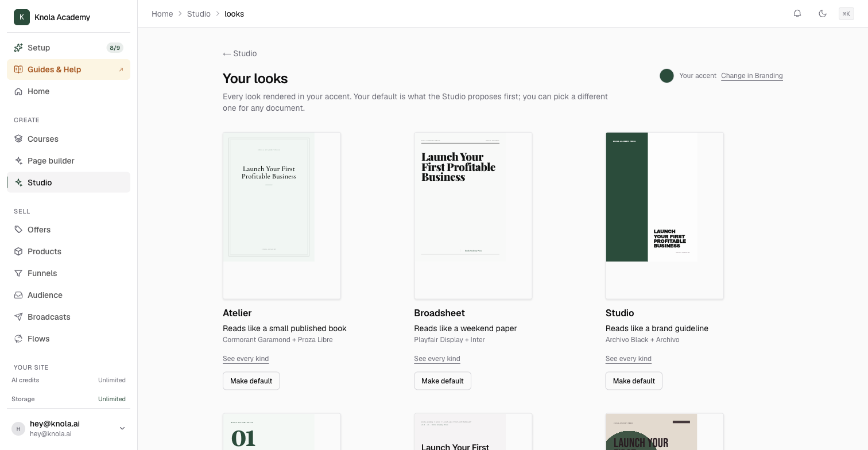The image size is (868, 450).
Task: Click the Broadsheet look title
Action: 439,313
